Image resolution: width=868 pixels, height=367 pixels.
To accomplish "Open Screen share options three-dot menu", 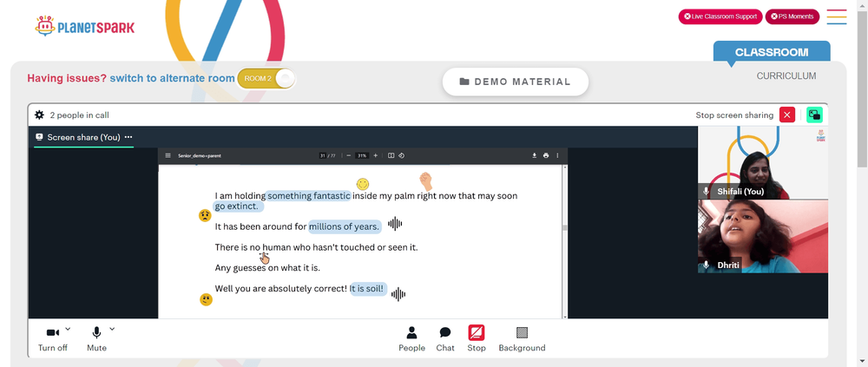I will point(128,137).
